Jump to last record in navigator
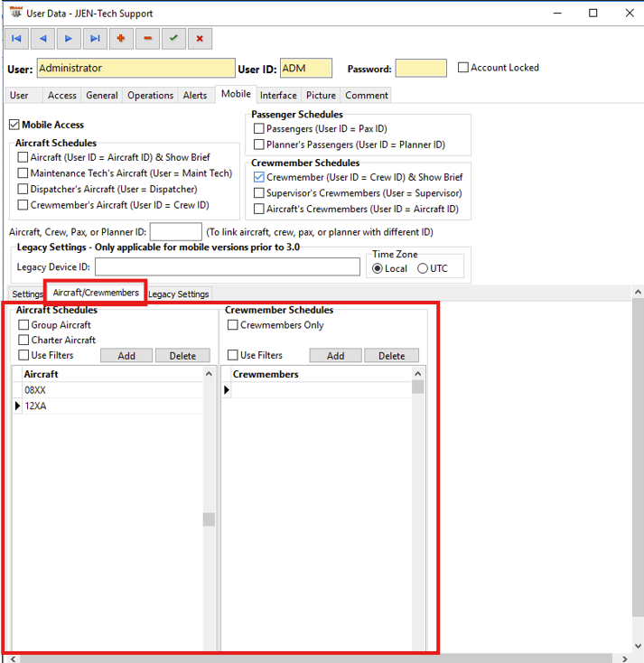The height and width of the screenshot is (663, 644). pos(95,39)
